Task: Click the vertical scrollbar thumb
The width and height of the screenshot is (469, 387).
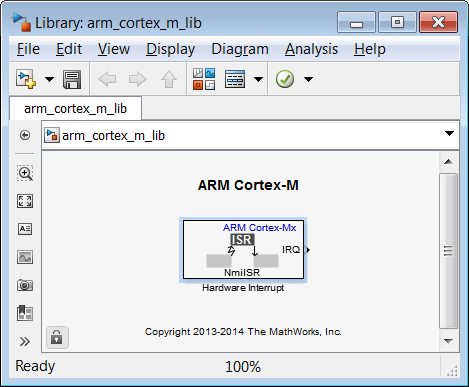Action: 448,251
